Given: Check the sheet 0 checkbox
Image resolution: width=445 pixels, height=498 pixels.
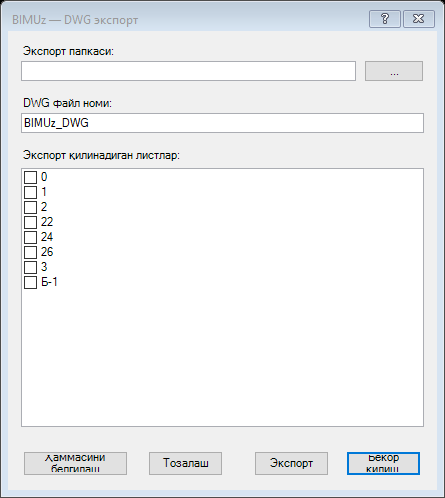Looking at the screenshot, I should (x=30, y=177).
